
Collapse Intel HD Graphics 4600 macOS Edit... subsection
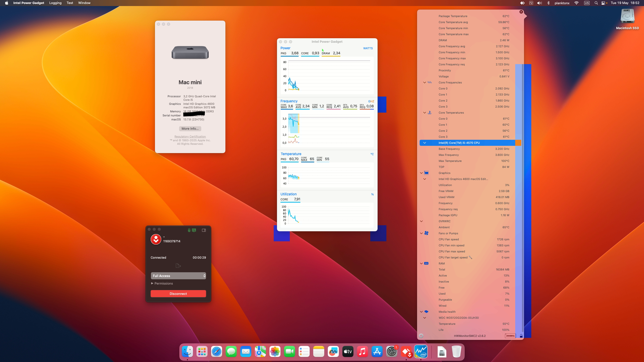[x=425, y=179]
